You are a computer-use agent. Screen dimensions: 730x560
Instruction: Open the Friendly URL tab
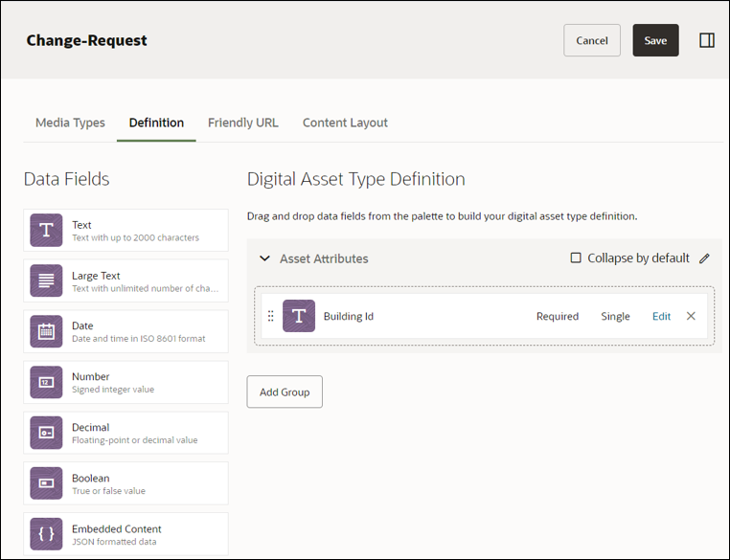(243, 123)
